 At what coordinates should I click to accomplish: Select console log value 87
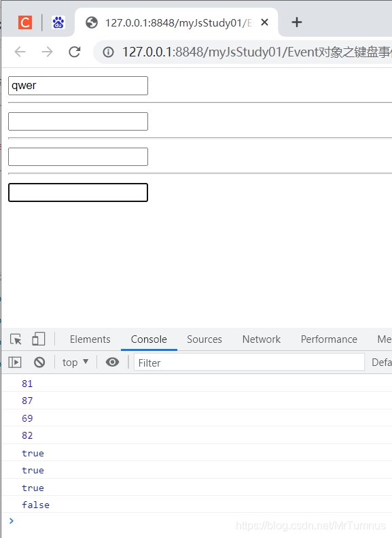pyautogui.click(x=27, y=401)
